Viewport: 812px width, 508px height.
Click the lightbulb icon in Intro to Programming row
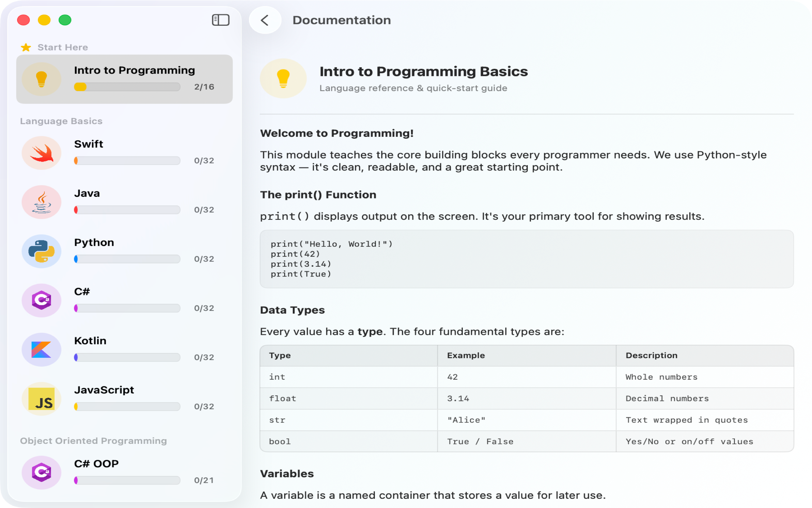(42, 79)
